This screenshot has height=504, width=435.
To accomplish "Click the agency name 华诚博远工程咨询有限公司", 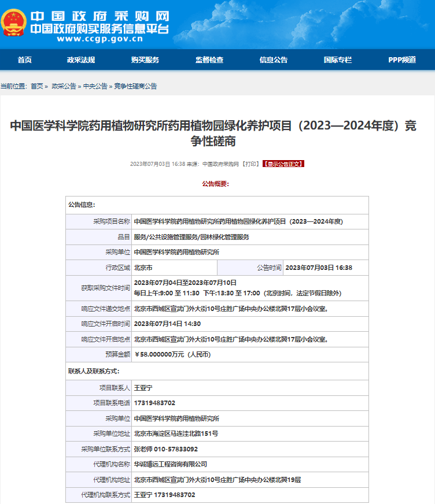I will tap(171, 464).
